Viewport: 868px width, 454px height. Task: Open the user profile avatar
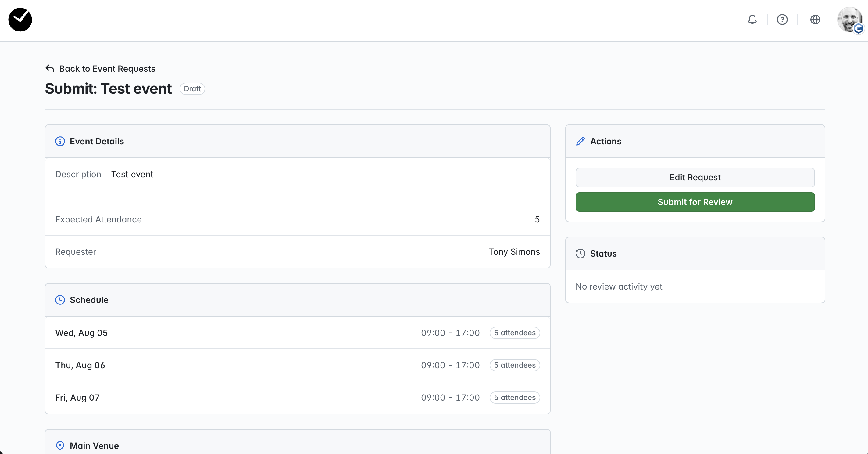click(851, 20)
